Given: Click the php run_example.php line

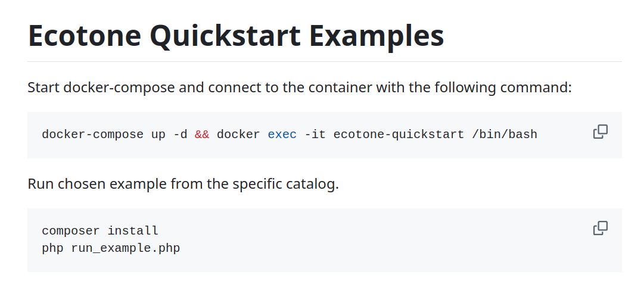Looking at the screenshot, I should tap(111, 247).
